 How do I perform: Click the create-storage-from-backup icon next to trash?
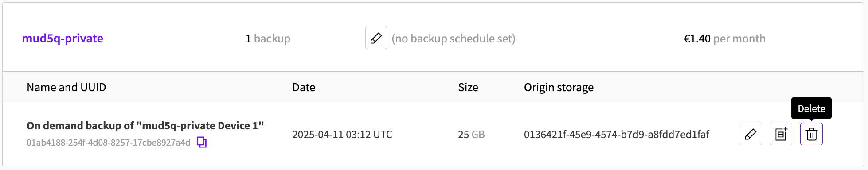click(x=781, y=134)
